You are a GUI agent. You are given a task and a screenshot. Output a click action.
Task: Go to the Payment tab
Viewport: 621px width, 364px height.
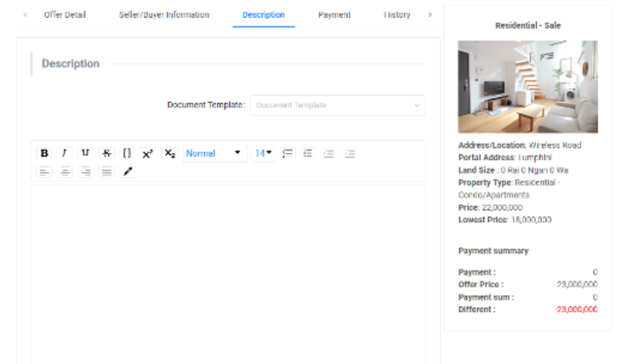pyautogui.click(x=334, y=15)
